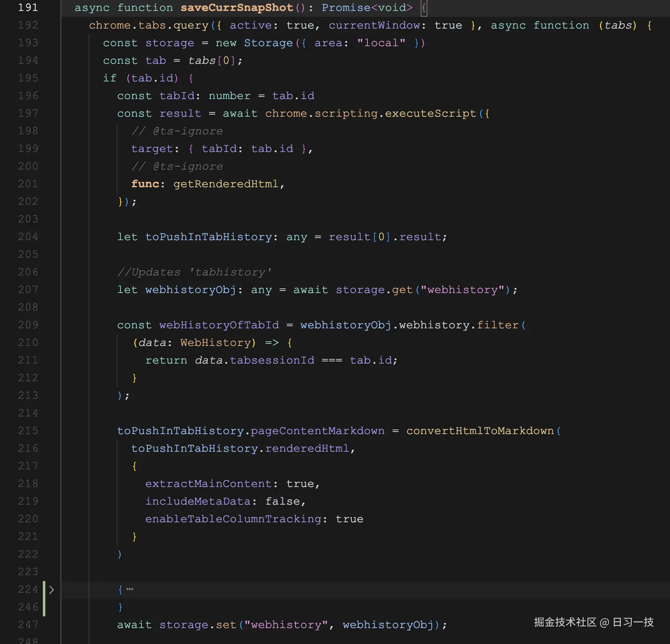Click the target property on line 199
Image resolution: width=670 pixels, height=644 pixels.
152,149
